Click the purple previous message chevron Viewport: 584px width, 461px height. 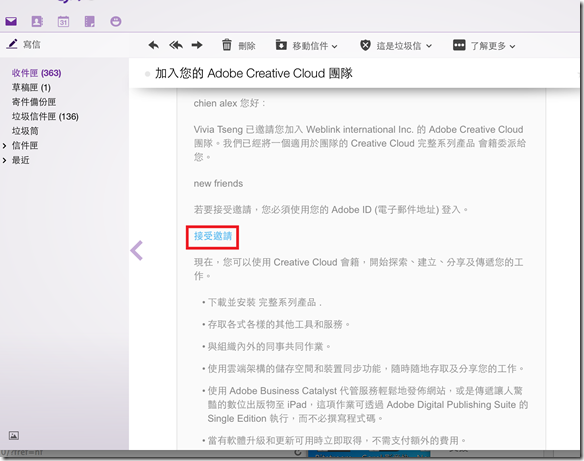coord(137,250)
